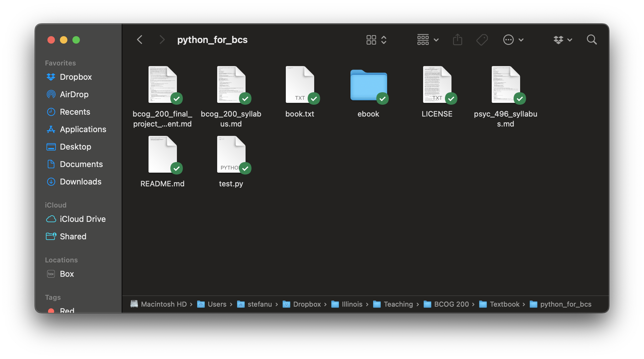Image resolution: width=644 pixels, height=359 pixels.
Task: Open the Share button in the toolbar
Action: [457, 40]
